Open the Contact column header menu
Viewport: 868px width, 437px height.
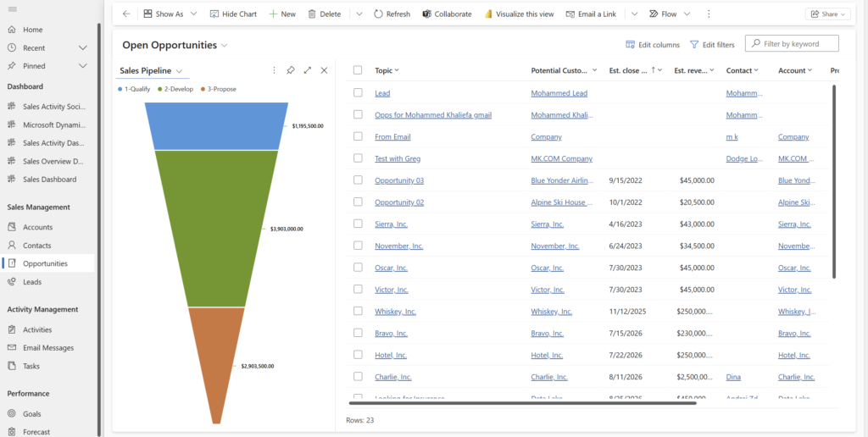coord(743,70)
